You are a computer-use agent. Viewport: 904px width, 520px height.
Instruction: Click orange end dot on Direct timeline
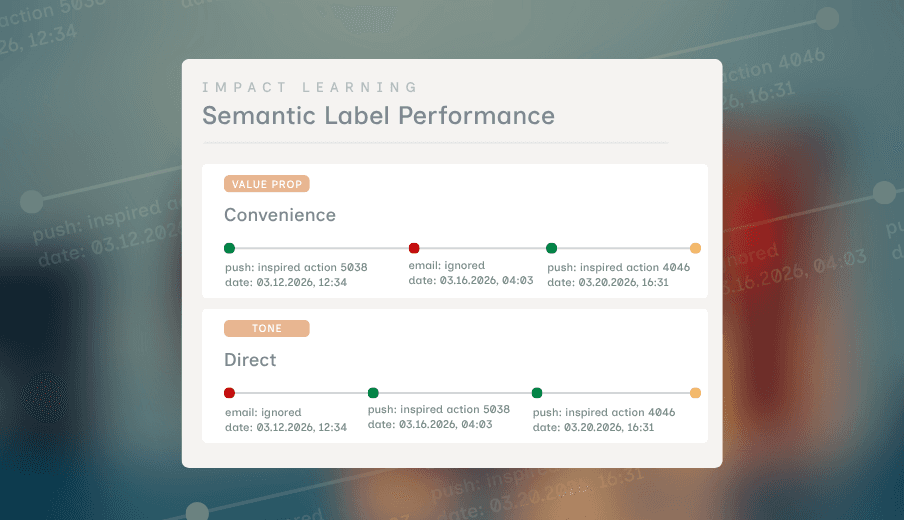point(695,393)
